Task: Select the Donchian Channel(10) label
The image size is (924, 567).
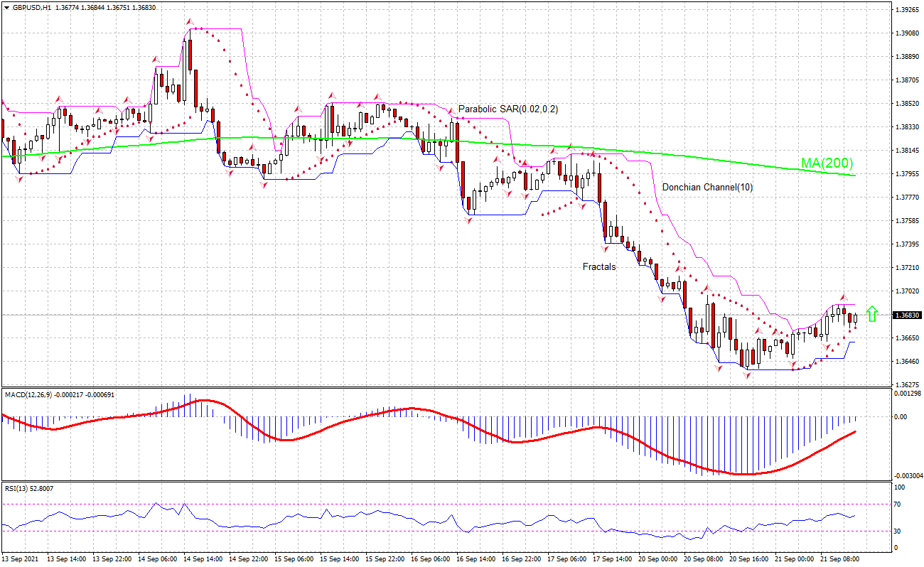Action: click(x=707, y=188)
